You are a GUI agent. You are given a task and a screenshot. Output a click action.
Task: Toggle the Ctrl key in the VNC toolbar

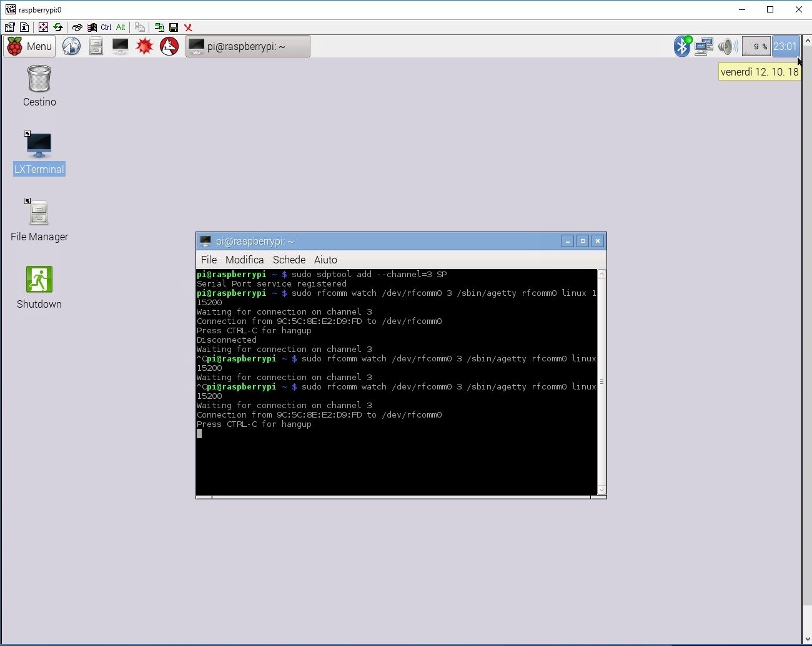click(106, 27)
